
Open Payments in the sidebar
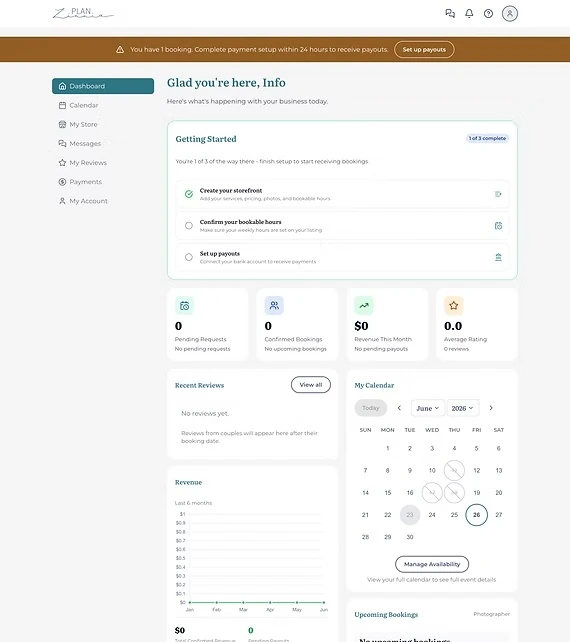[103, 182]
